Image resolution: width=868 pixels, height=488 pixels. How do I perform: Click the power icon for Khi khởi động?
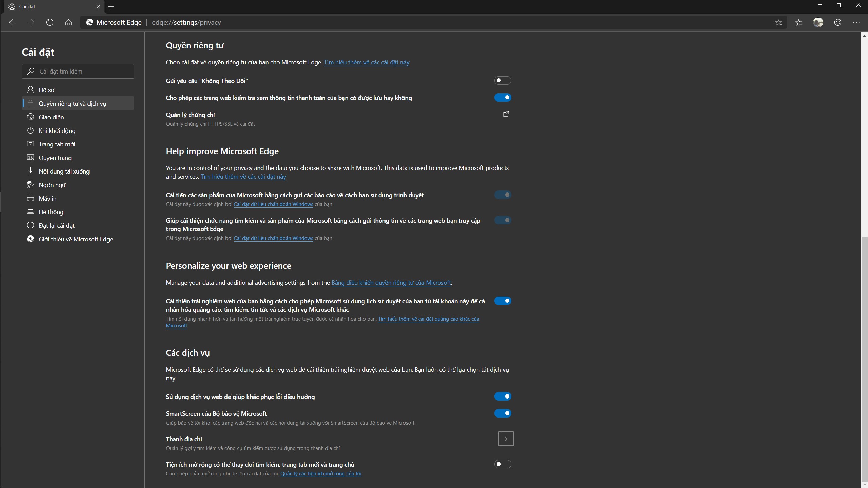[x=31, y=130]
